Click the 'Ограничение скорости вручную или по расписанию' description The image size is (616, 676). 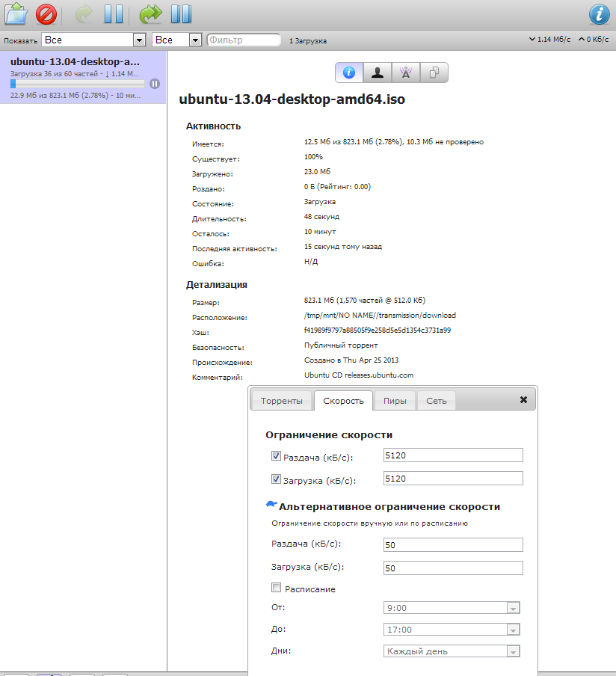point(370,523)
